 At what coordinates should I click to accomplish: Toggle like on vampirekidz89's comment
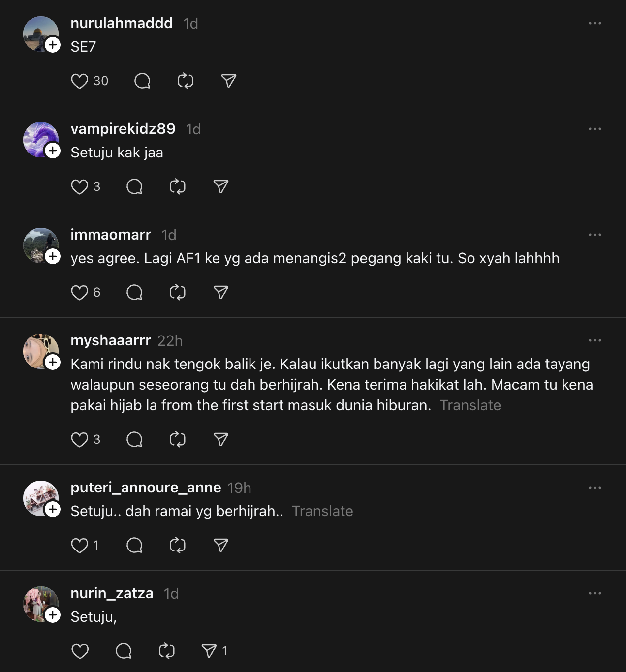[x=80, y=186]
